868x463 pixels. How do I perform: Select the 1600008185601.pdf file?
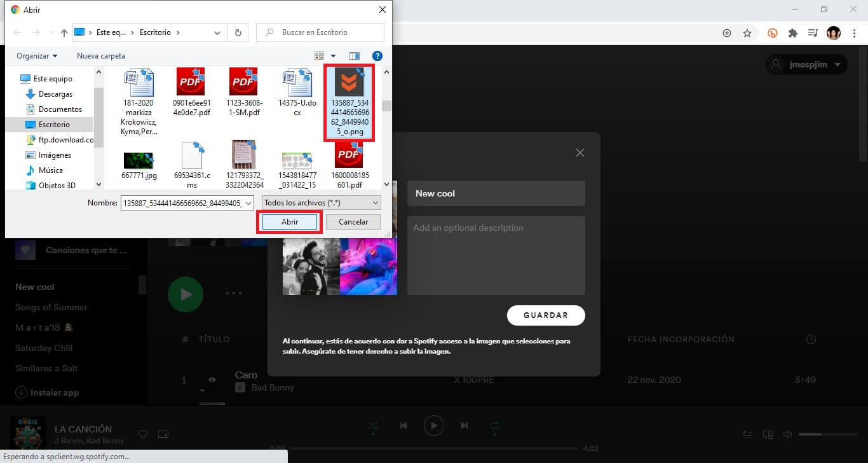click(349, 165)
